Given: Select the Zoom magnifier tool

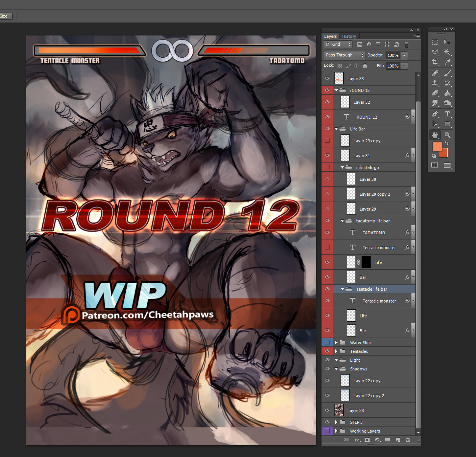Looking at the screenshot, I should (447, 135).
